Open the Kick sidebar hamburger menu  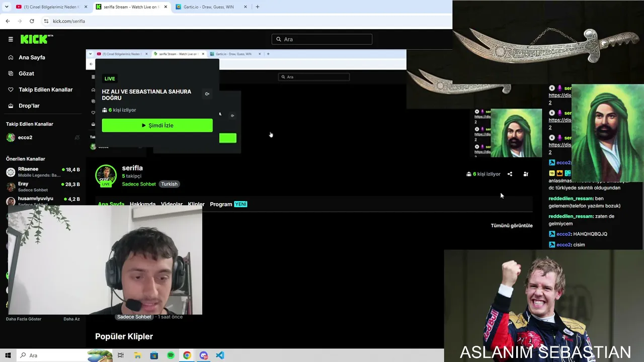point(11,39)
